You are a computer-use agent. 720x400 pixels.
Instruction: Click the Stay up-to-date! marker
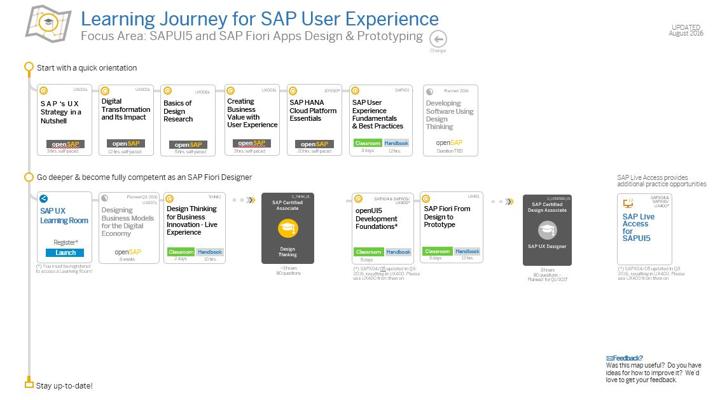pyautogui.click(x=29, y=383)
